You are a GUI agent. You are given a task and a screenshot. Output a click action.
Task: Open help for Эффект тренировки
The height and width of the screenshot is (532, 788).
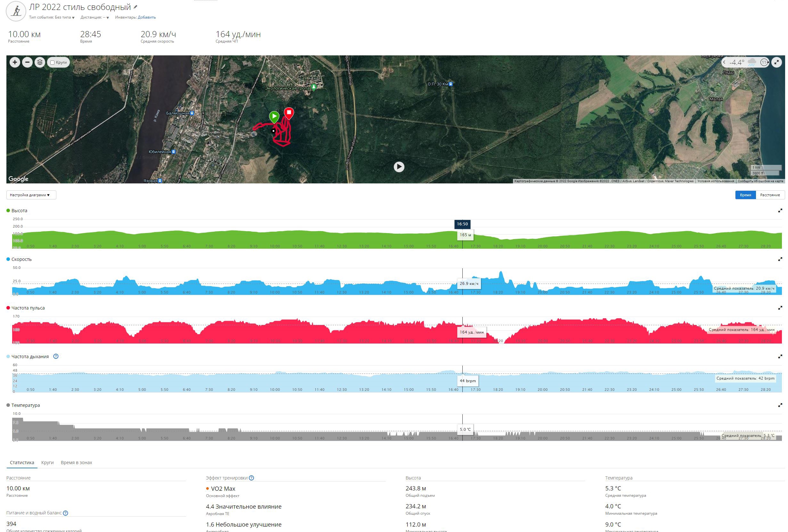pyautogui.click(x=251, y=478)
